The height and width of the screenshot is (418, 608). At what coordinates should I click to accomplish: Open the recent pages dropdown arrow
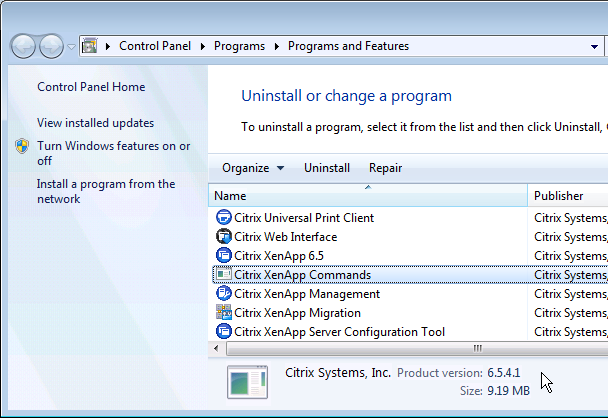[71, 47]
